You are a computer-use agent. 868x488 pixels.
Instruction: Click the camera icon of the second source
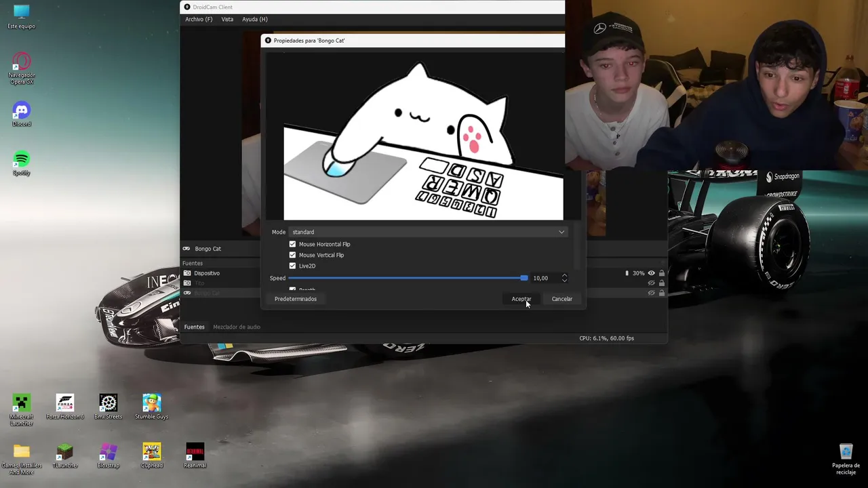(x=187, y=283)
